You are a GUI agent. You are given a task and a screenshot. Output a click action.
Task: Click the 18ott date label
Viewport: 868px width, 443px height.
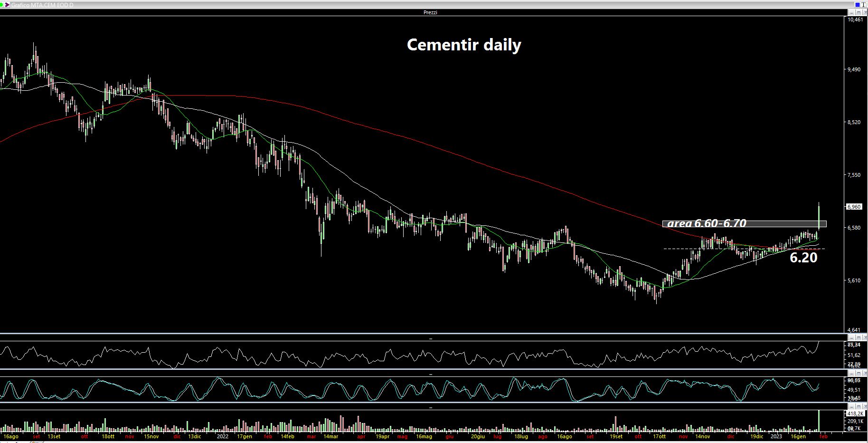tap(108, 436)
